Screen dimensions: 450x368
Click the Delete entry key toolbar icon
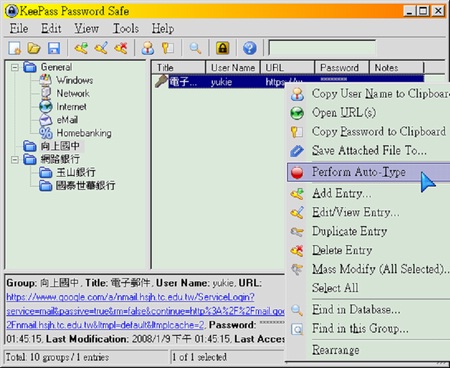(x=121, y=48)
